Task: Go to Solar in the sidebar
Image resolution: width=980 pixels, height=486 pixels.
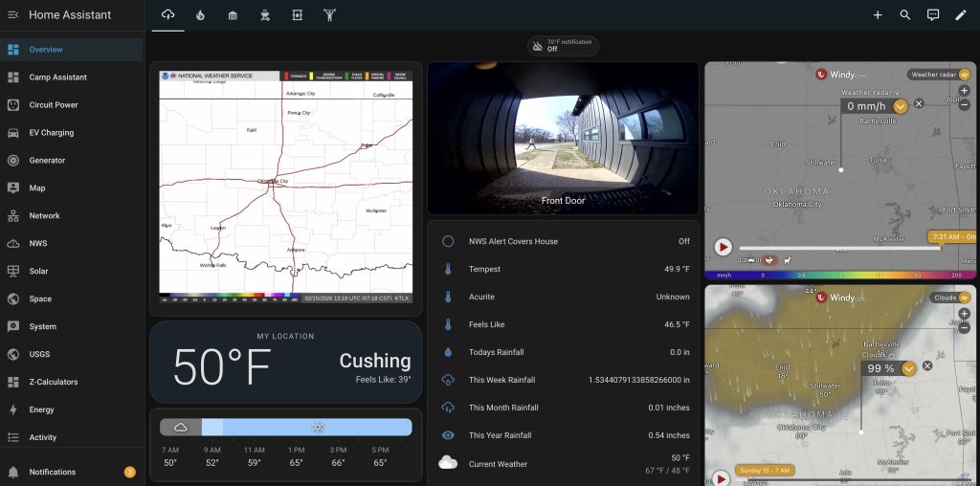Action: coord(38,271)
